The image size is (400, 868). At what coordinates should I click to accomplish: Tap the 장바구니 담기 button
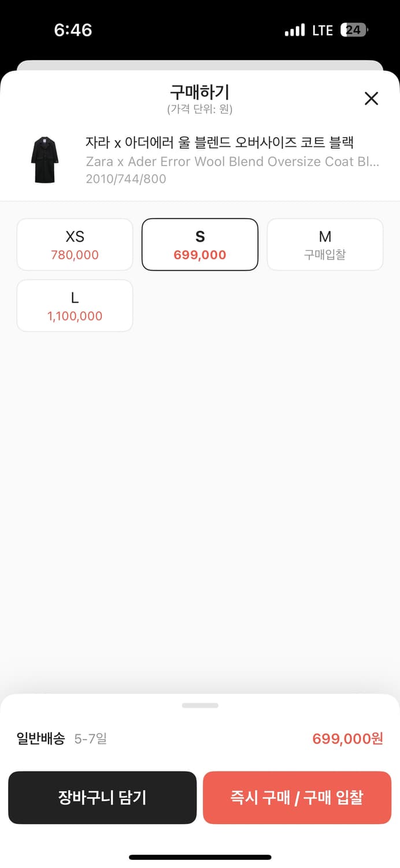pyautogui.click(x=102, y=797)
